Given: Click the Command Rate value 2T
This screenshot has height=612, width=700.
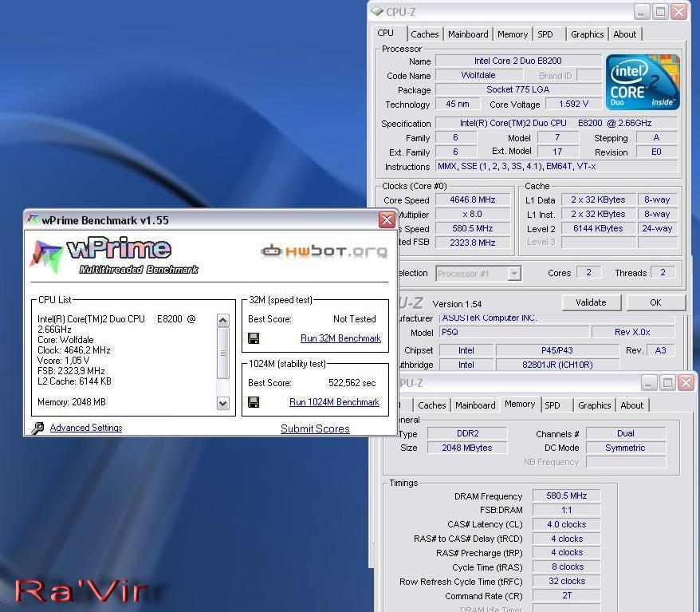Looking at the screenshot, I should [567, 595].
